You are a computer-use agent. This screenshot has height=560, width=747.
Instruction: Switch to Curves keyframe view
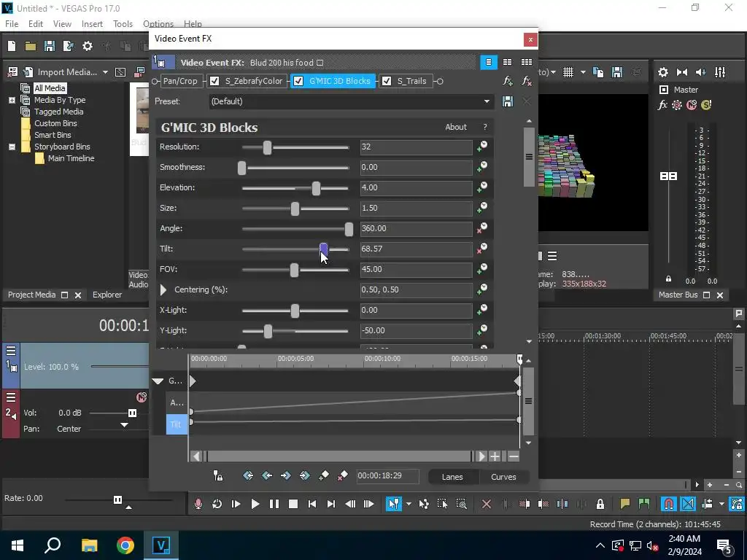click(503, 477)
